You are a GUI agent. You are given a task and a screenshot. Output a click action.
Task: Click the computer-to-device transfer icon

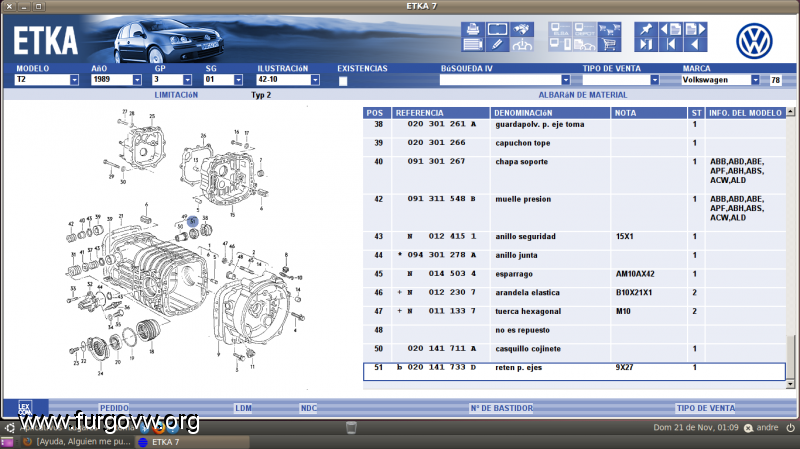click(x=560, y=44)
